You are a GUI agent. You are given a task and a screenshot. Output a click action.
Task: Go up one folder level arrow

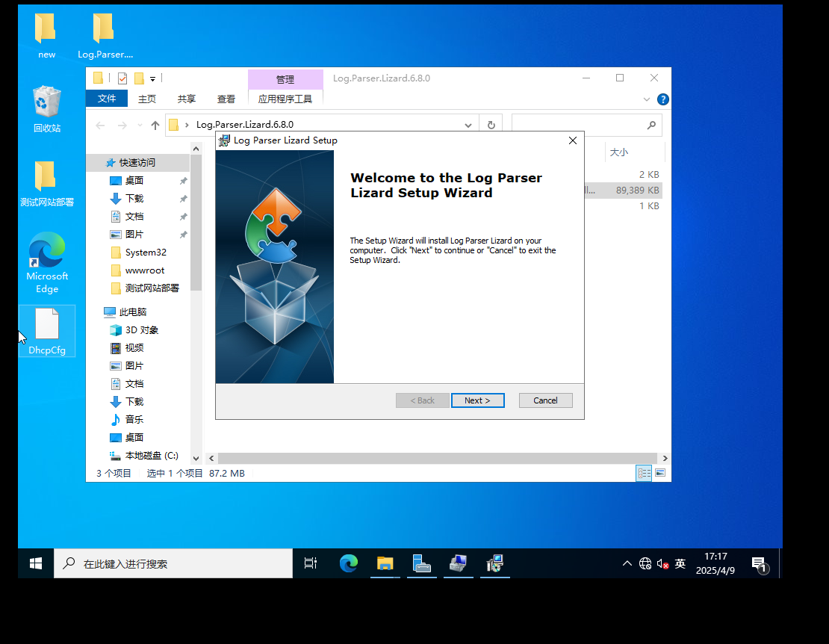155,126
